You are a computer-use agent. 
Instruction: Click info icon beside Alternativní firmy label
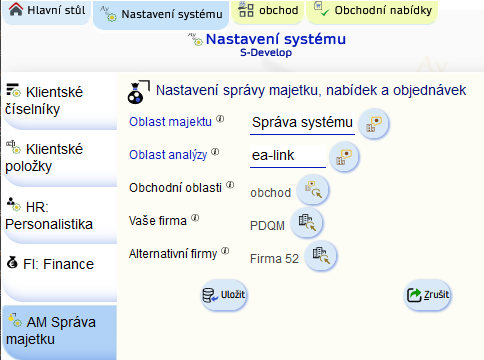click(x=225, y=251)
